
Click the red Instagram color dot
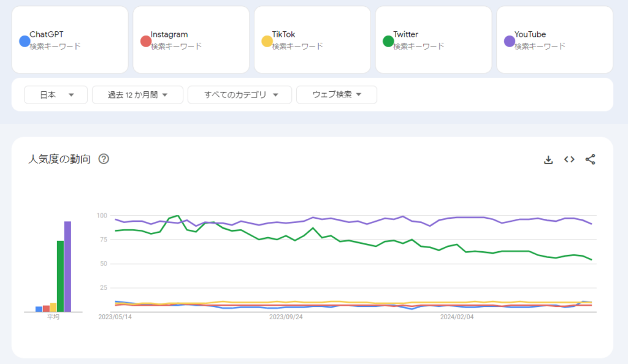145,41
